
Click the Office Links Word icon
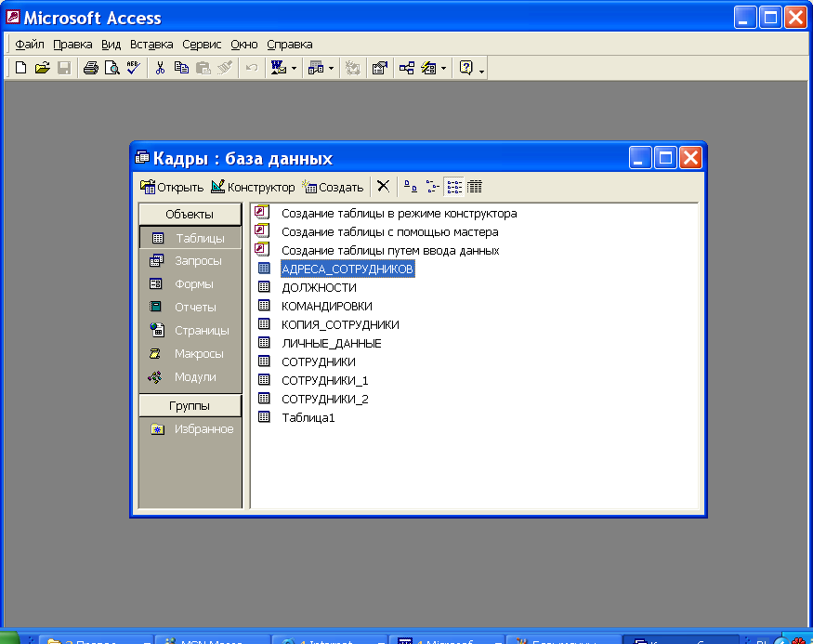point(279,68)
